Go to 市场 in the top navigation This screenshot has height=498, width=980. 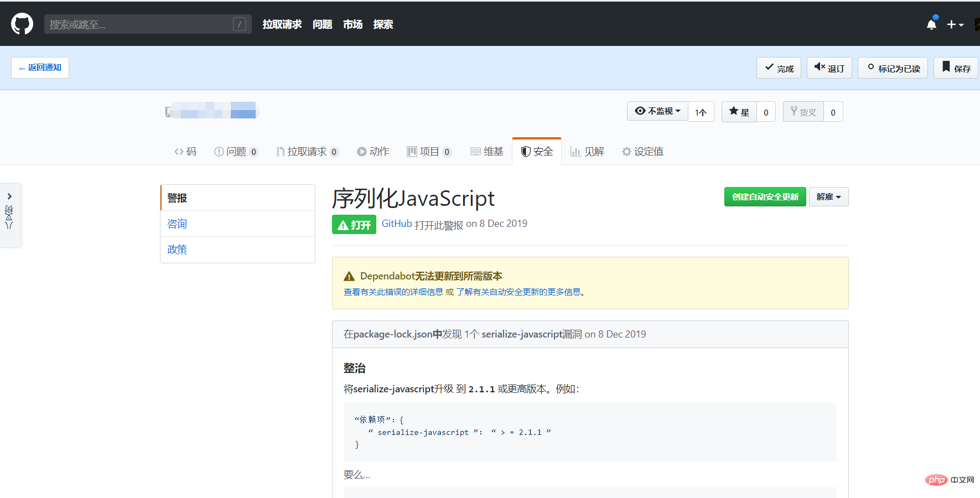click(352, 24)
